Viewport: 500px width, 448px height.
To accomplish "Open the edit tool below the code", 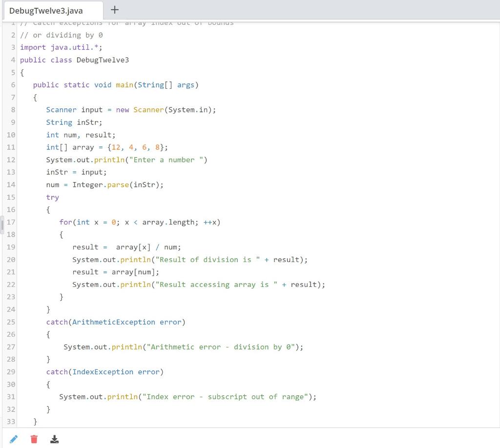I will 14,439.
